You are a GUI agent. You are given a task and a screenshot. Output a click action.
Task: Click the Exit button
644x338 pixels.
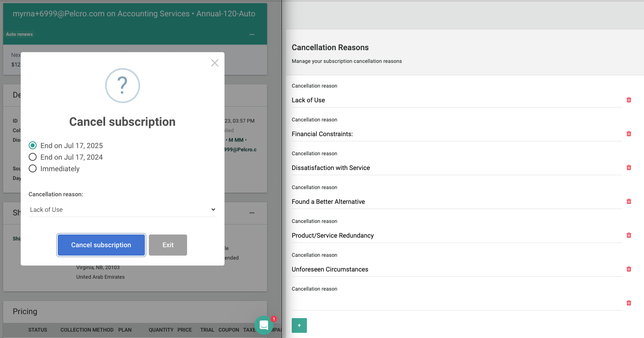(168, 245)
